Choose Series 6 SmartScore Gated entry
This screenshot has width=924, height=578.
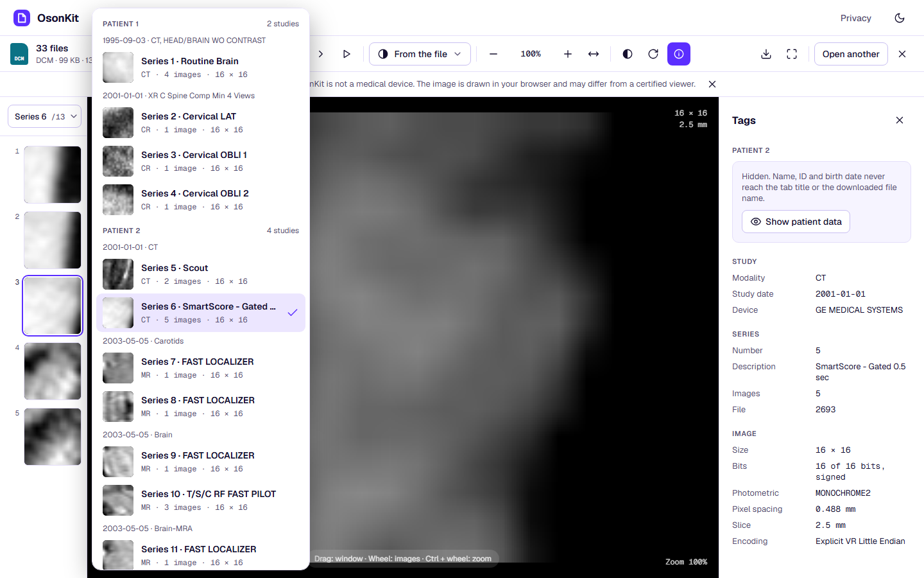pos(201,313)
